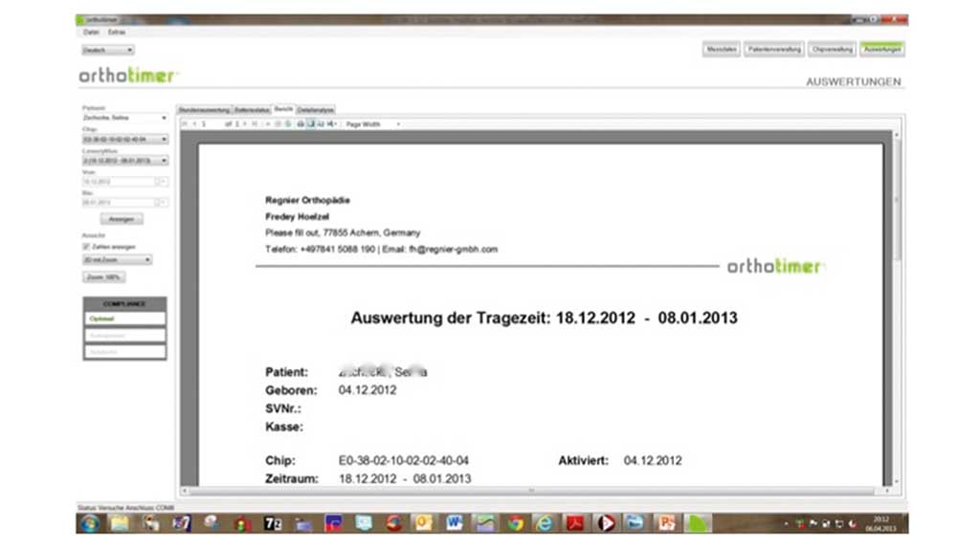Click the report's horizontal scrollbar
The width and height of the screenshot is (980, 551).
tap(532, 491)
